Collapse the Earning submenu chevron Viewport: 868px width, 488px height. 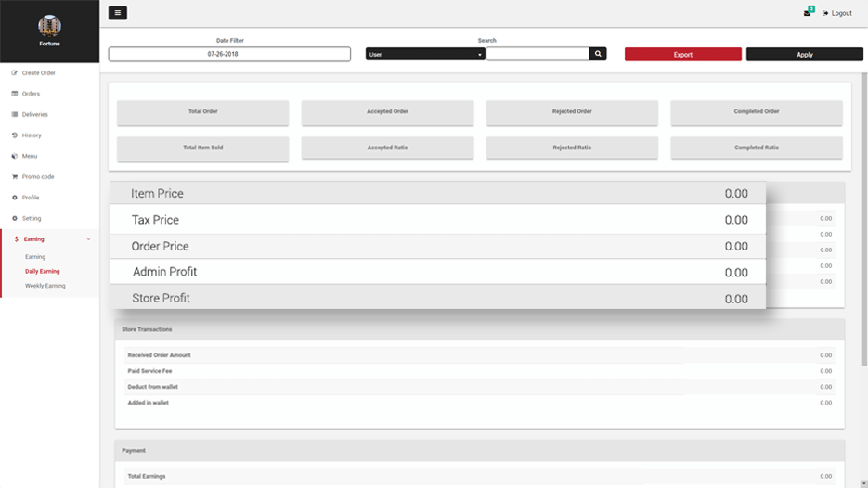pyautogui.click(x=88, y=239)
